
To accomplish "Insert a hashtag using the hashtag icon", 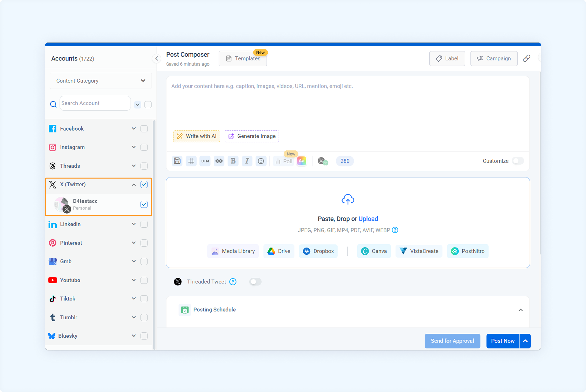I will point(191,161).
